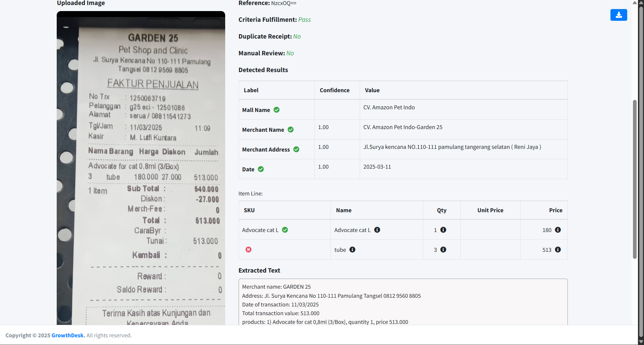Viewport: 644px width, 345px height.
Task: Click info icon next to quantity 1
Action: point(443,230)
